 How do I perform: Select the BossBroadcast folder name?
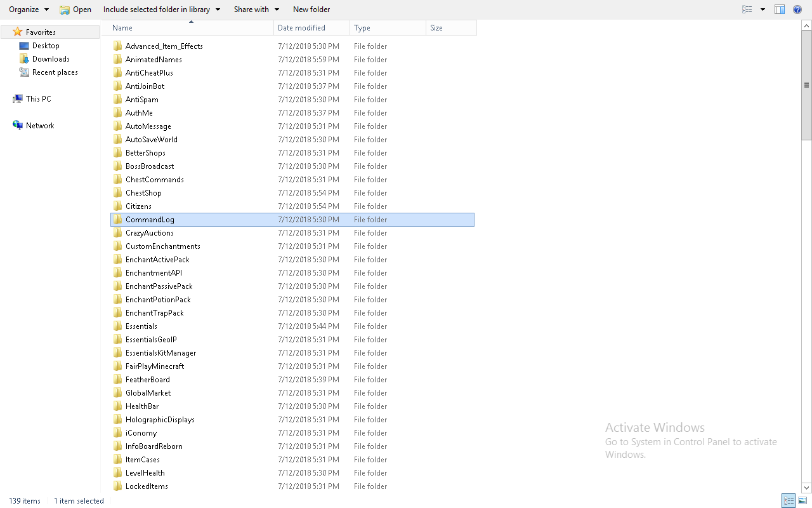(150, 166)
